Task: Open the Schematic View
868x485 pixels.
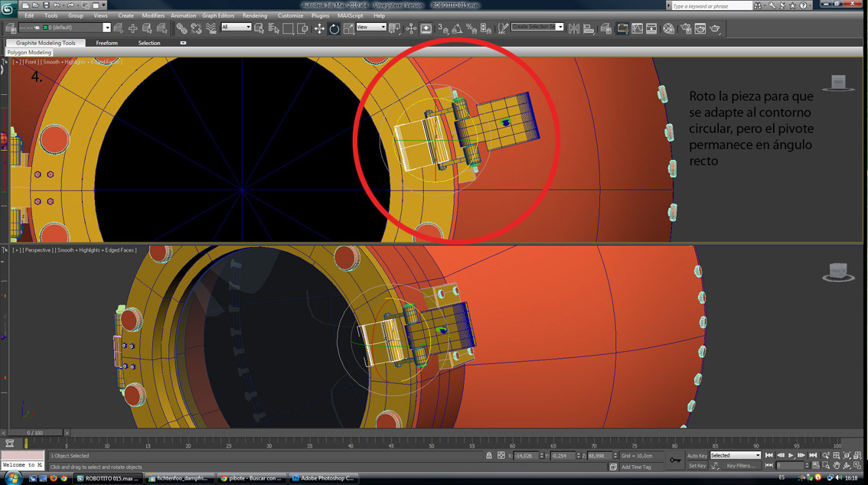Action: click(651, 28)
